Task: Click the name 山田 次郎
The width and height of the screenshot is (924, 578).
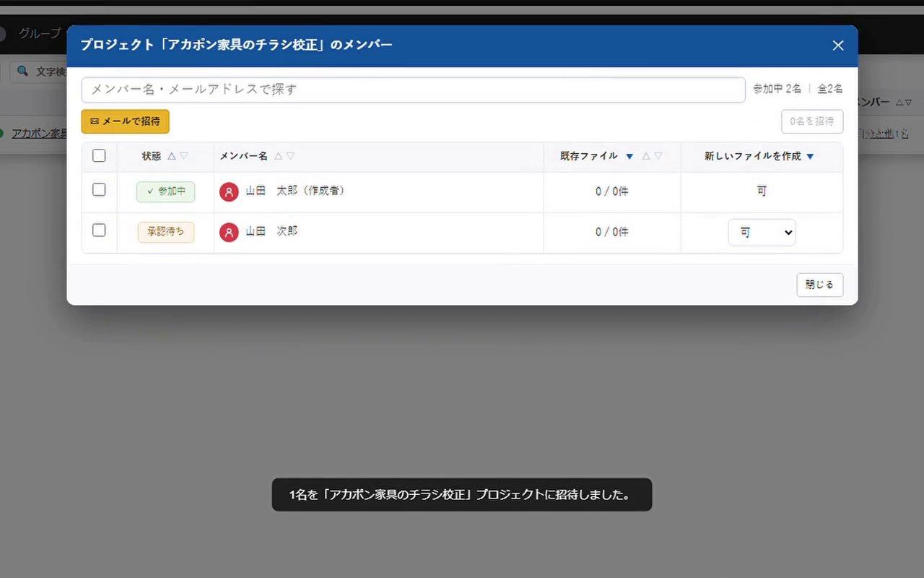Action: coord(271,231)
